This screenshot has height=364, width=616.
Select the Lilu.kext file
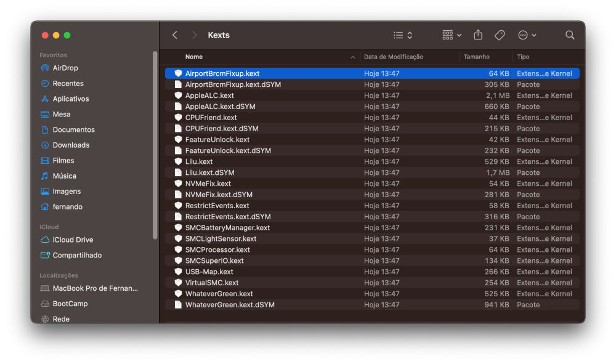pyautogui.click(x=372, y=161)
